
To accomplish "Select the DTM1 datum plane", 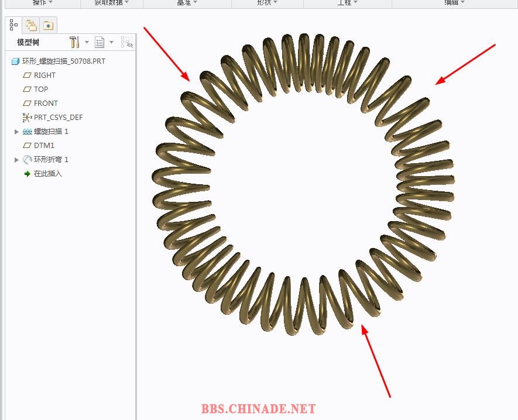I will 44,146.
